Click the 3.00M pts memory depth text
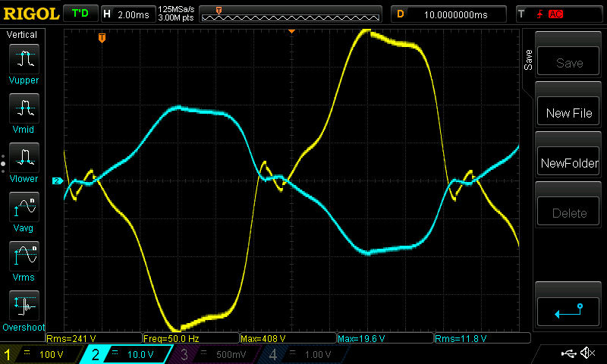The image size is (607, 364). pos(176,17)
